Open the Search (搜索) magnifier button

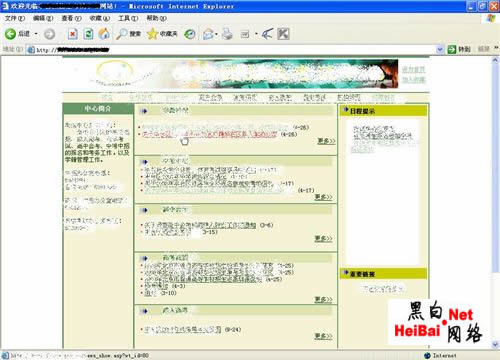tap(128, 34)
